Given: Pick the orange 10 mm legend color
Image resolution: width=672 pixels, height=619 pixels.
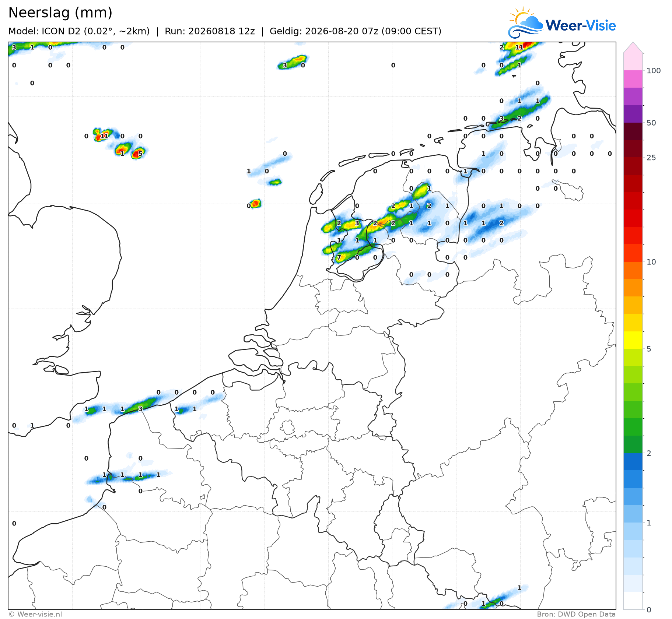Looking at the screenshot, I should pos(633,271).
